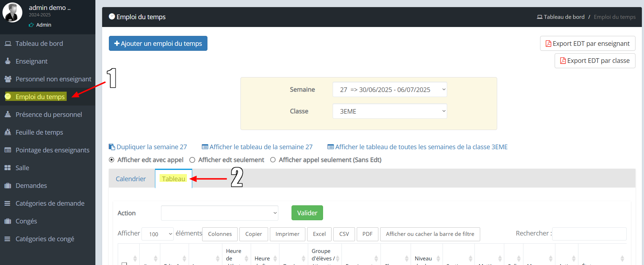The height and width of the screenshot is (265, 644).
Task: Open the Afficher 100 éléments dropdown
Action: pos(157,234)
